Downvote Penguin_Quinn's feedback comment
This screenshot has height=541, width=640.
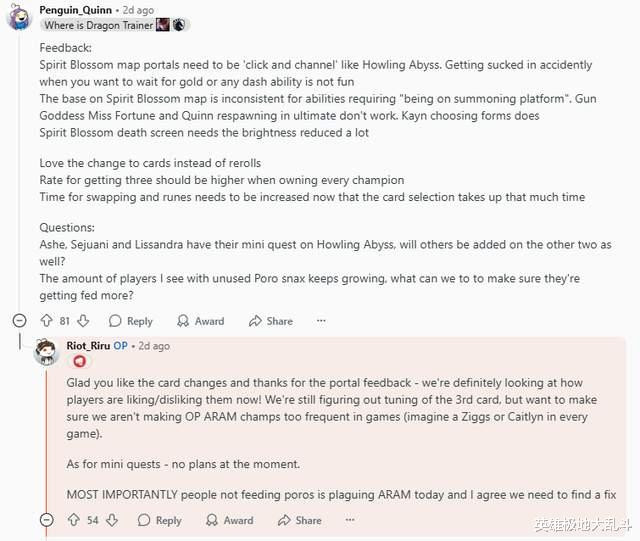83,321
